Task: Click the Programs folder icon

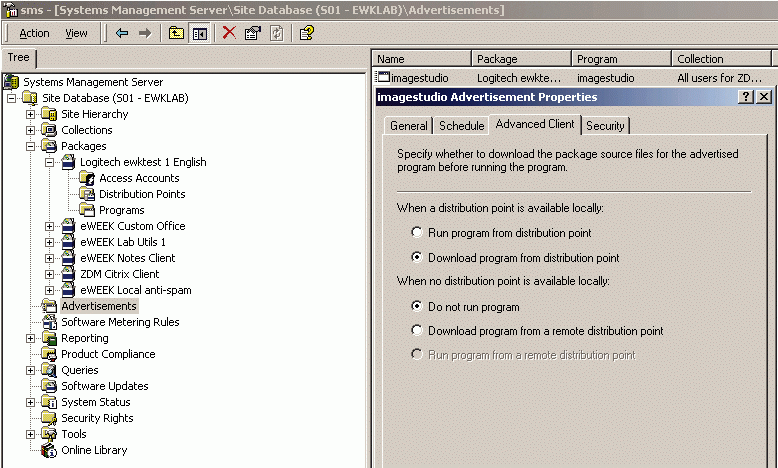Action: (x=87, y=210)
